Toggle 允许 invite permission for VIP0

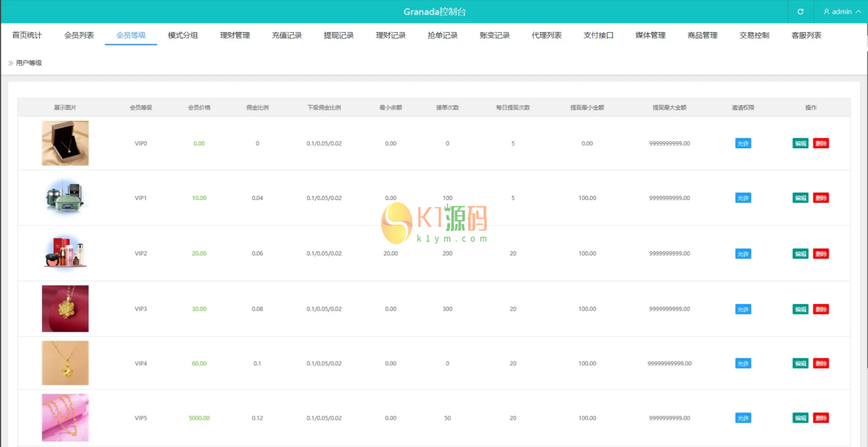coord(743,144)
